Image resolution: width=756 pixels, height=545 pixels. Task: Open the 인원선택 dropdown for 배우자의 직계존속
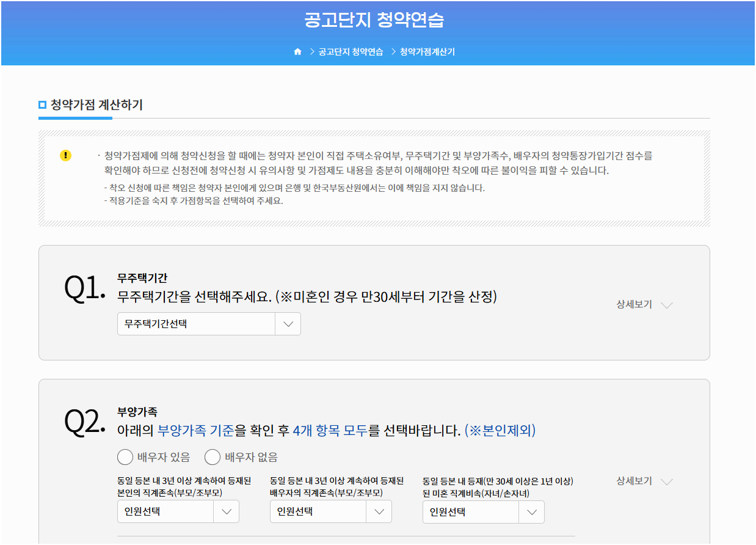tap(330, 511)
